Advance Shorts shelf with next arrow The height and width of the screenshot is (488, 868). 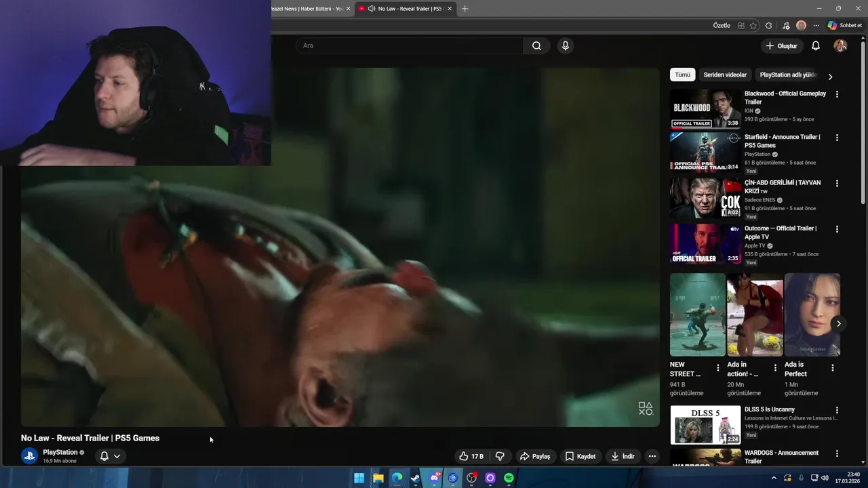pos(839,324)
